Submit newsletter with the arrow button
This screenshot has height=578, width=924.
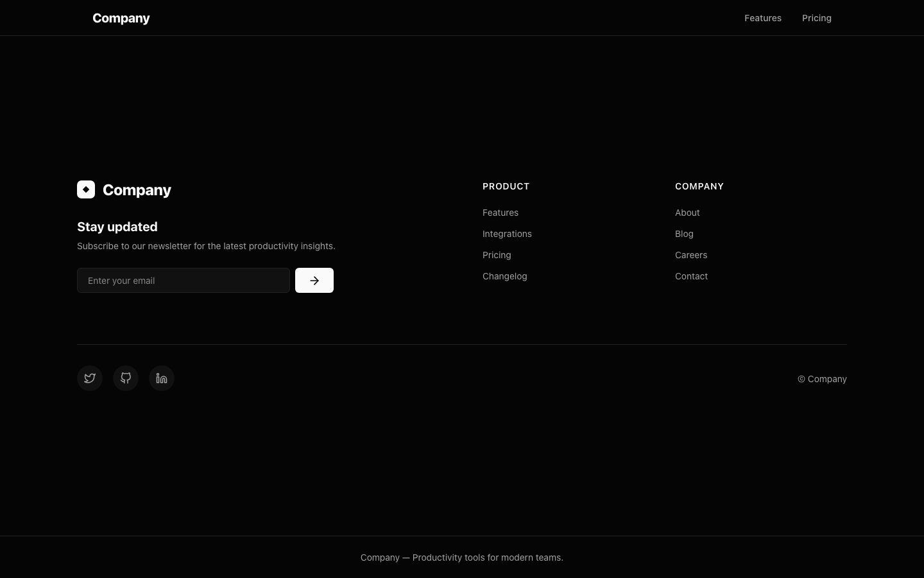pos(314,281)
